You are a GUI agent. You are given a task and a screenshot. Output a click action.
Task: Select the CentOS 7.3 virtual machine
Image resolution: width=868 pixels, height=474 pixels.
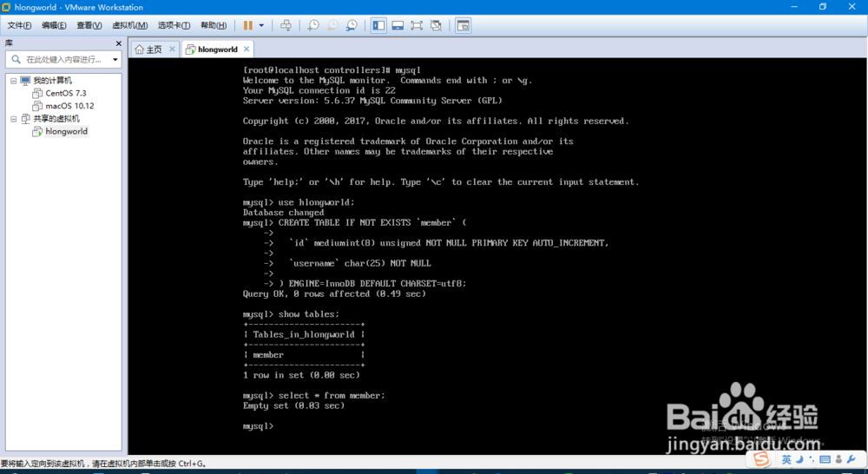[x=66, y=93]
